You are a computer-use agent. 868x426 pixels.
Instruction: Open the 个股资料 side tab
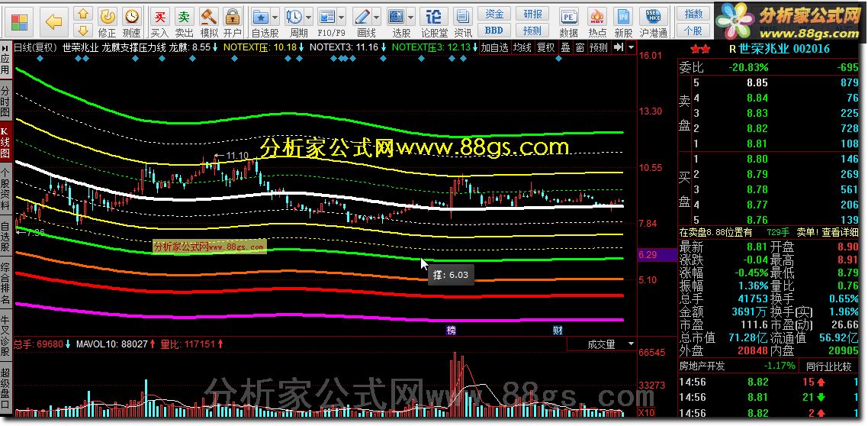click(5, 189)
